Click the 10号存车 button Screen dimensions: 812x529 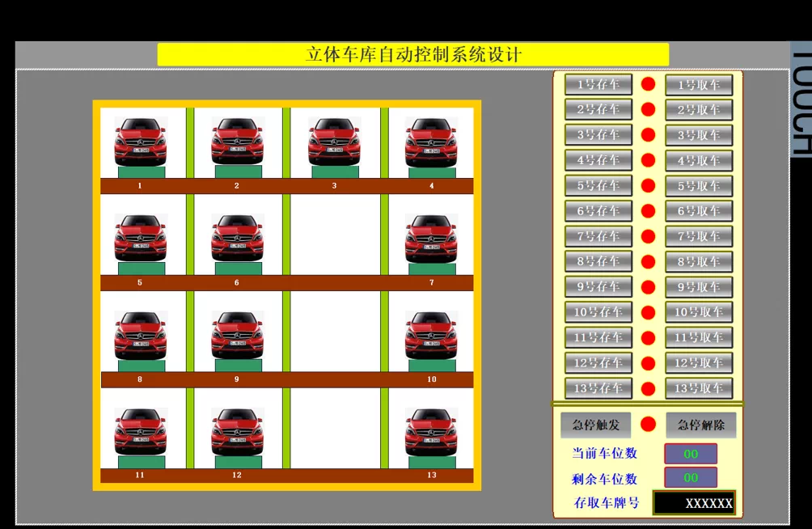[x=598, y=312]
